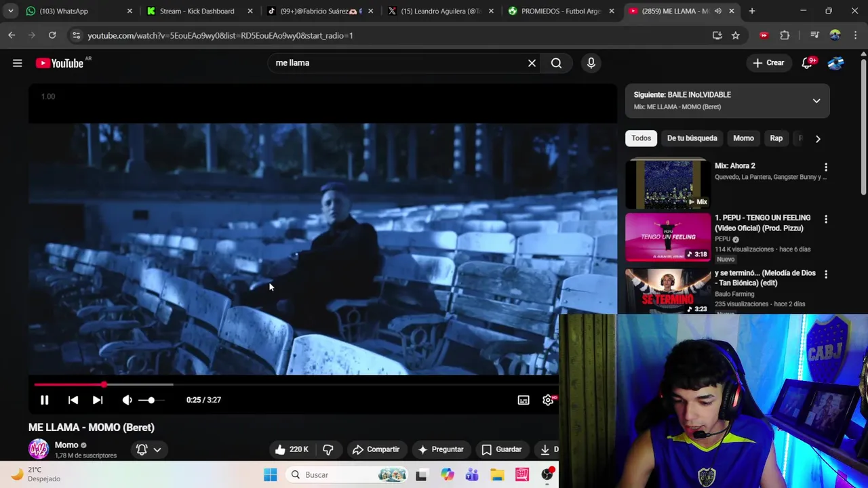Open the Chrome profile avatar

click(835, 35)
